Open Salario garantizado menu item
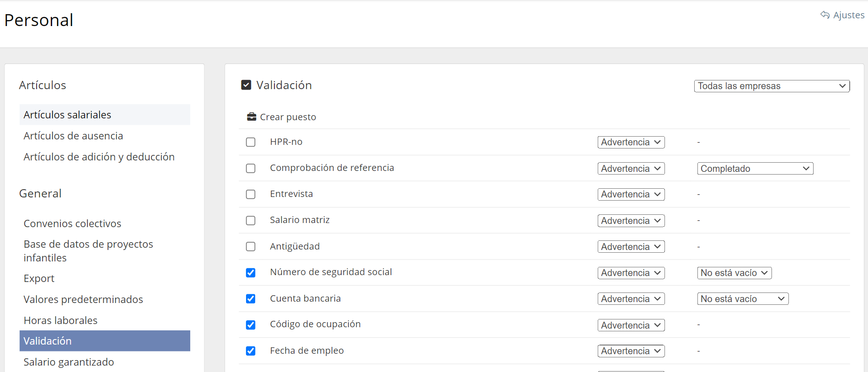The image size is (868, 372). pos(69,362)
